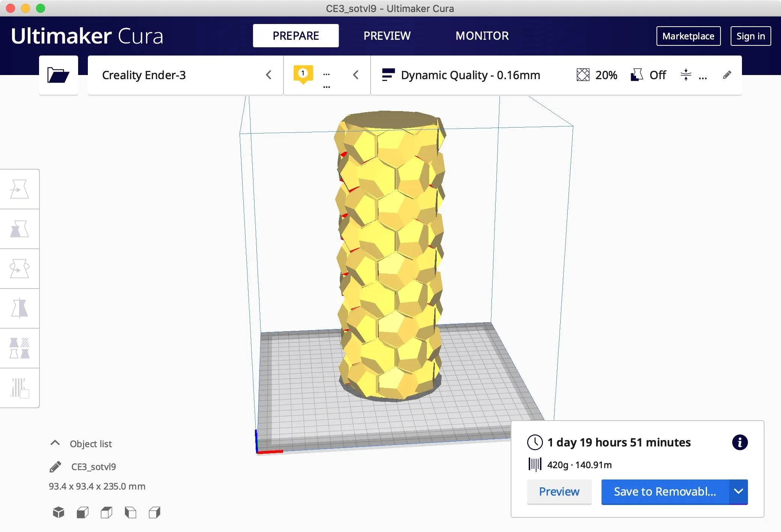Open the Marketplace

click(x=688, y=36)
